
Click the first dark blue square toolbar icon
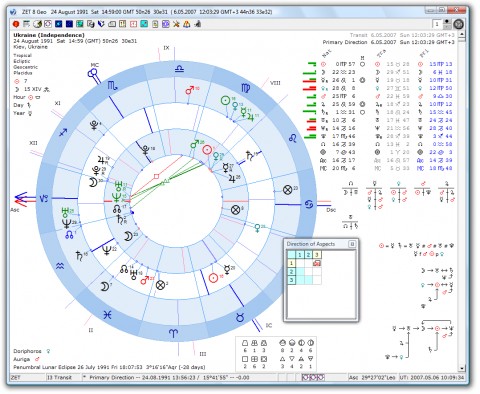58,24
